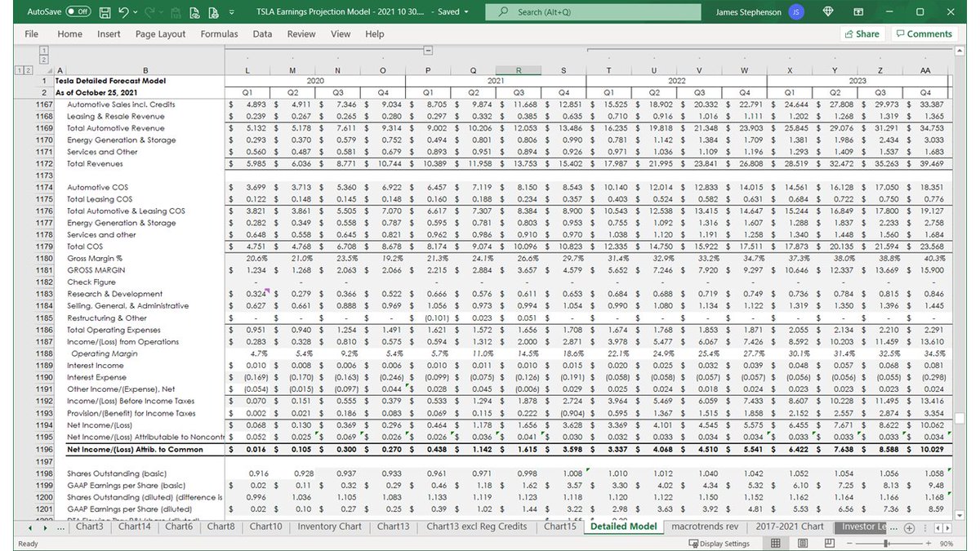Screen dimensions: 980x551
Task: Show column outline level 2
Action: coord(42,60)
